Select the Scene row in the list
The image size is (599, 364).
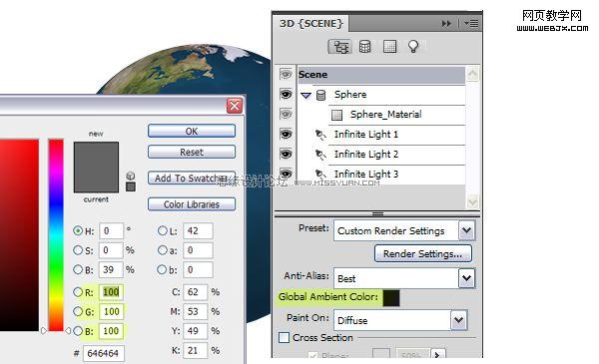(x=381, y=75)
